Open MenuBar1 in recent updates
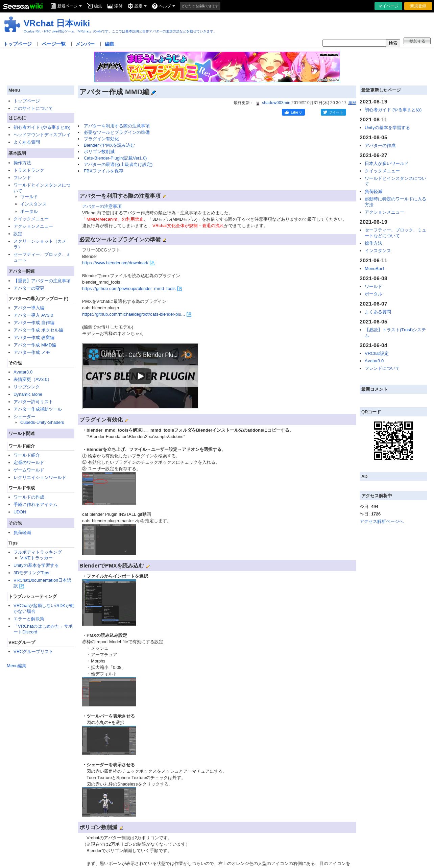This screenshot has height=868, width=434. [x=375, y=269]
